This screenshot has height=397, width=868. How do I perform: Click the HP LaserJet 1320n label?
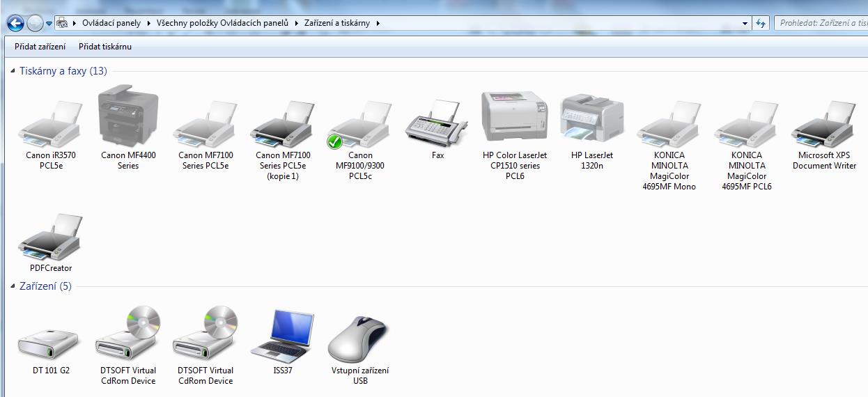coord(591,160)
